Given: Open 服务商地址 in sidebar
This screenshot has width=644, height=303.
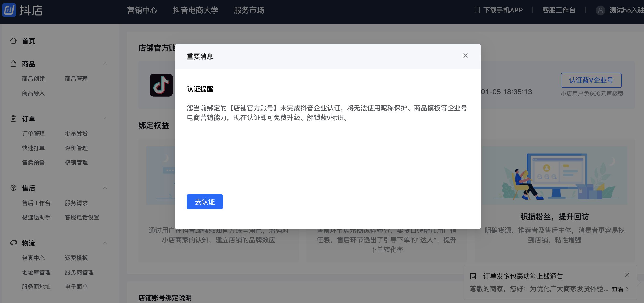Looking at the screenshot, I should [36, 287].
